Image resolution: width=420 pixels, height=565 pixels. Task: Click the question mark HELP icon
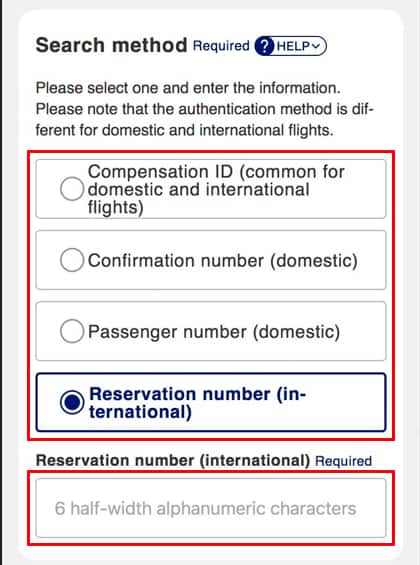coord(264,46)
